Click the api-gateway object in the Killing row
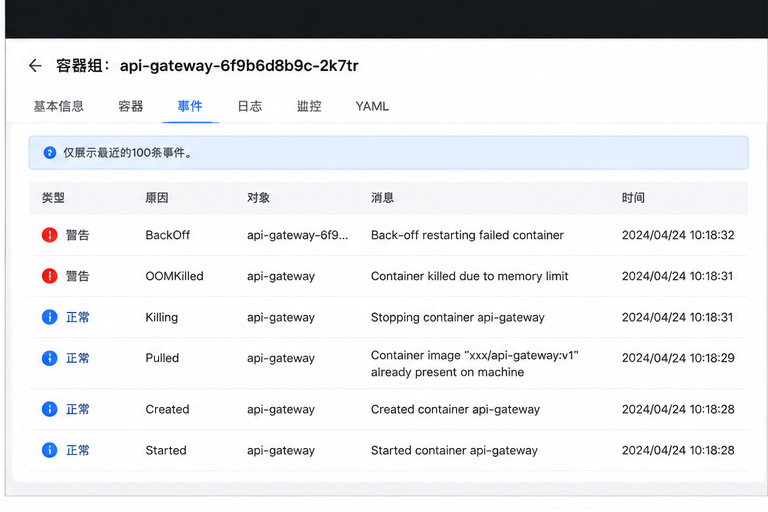This screenshot has width=768, height=512. (x=281, y=317)
